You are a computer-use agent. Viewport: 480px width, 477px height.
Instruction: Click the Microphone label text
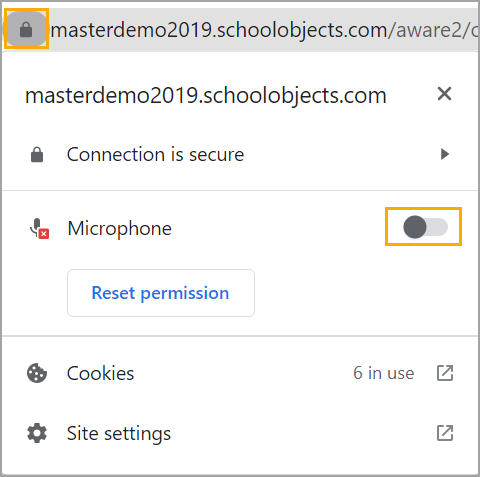[x=119, y=229]
